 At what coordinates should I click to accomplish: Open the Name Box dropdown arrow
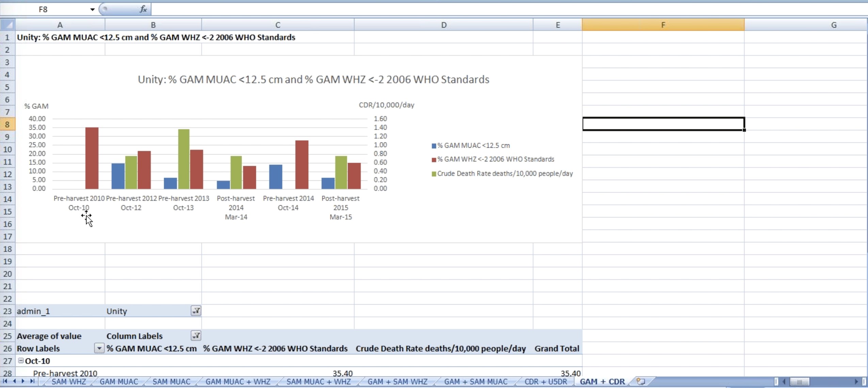[x=92, y=9]
